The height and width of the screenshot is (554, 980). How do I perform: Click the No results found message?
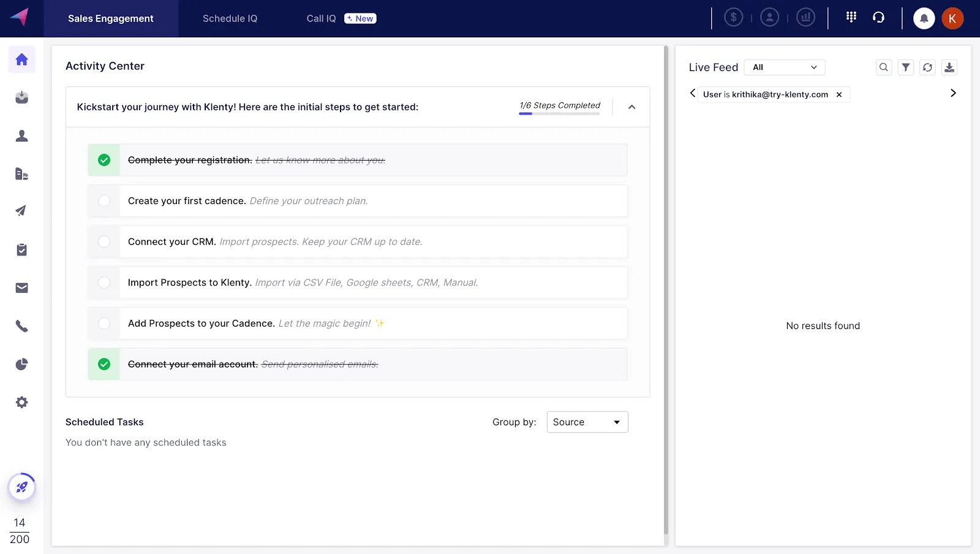[823, 326]
